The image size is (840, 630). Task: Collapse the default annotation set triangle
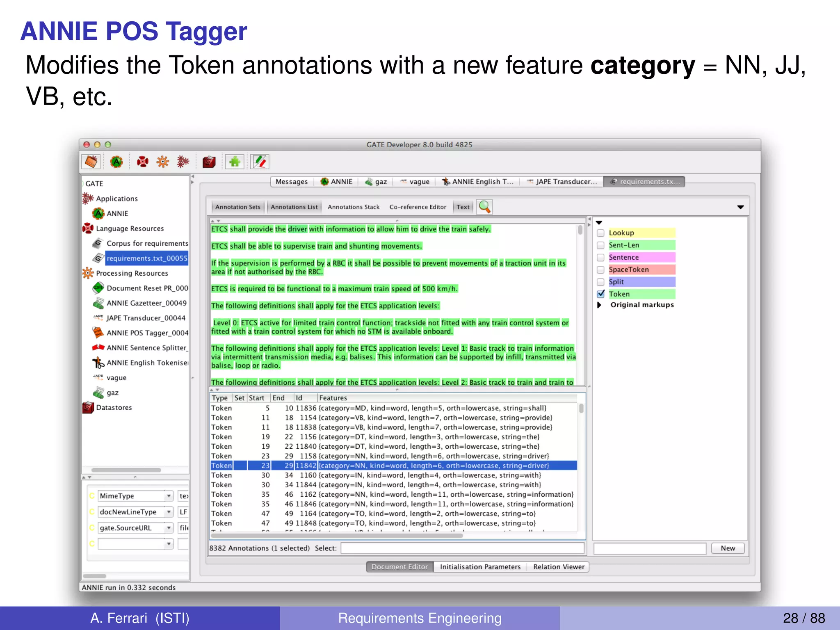[599, 222]
